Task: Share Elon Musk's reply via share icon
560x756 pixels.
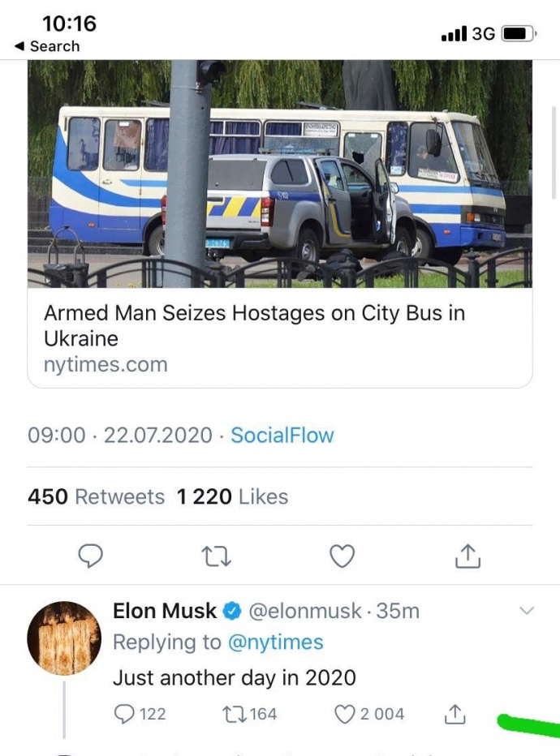Action: coord(454,714)
